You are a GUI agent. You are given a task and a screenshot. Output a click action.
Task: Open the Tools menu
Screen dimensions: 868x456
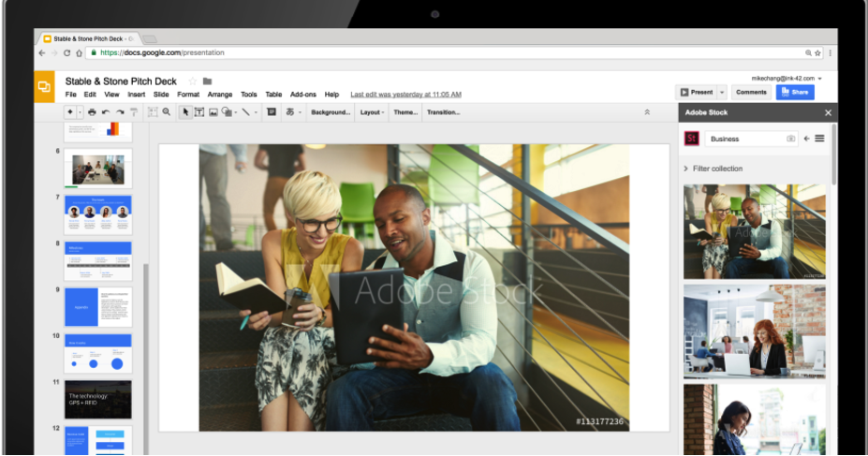(x=248, y=95)
